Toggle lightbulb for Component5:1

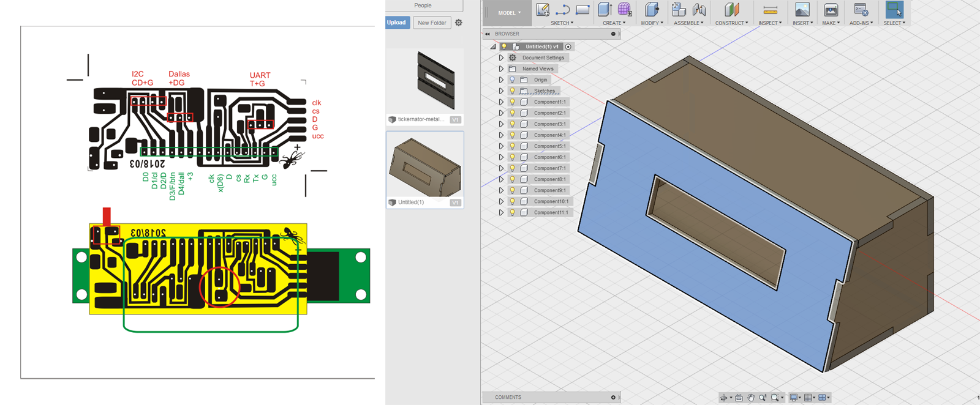[513, 146]
